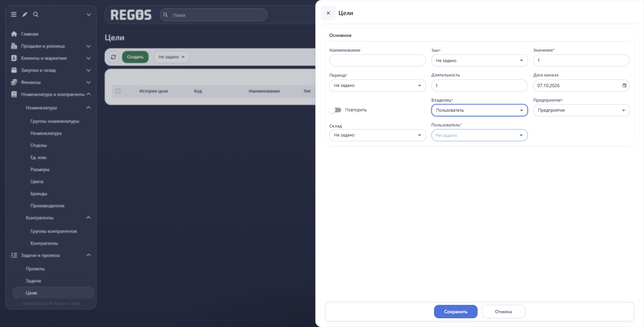Open the Склад dropdown
Screen dimensions: 644x327
(377, 135)
